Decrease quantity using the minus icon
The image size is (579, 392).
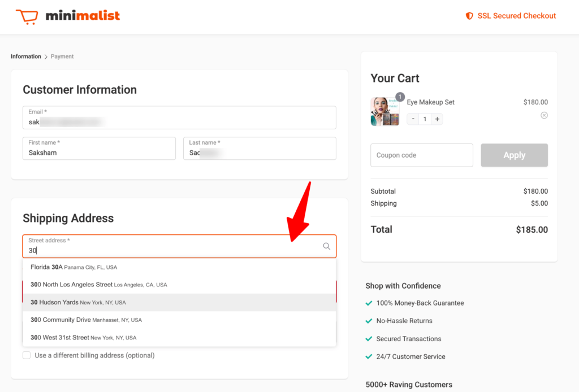pos(412,119)
